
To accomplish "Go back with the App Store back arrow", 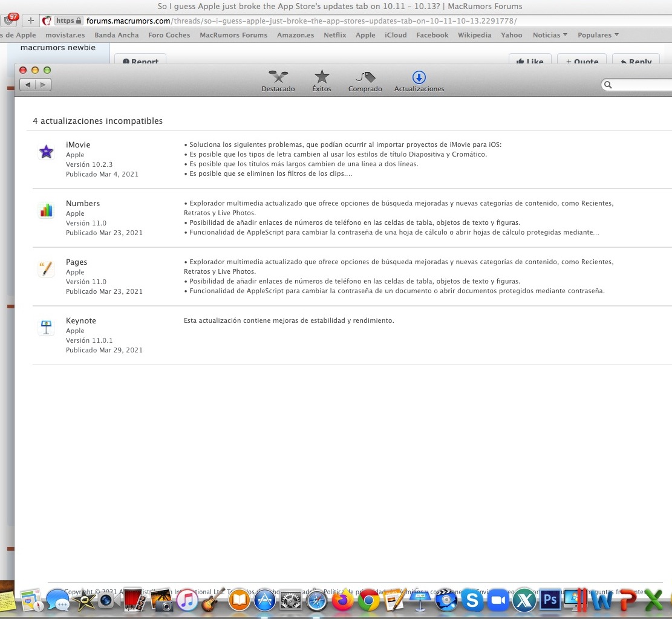I will 27,85.
